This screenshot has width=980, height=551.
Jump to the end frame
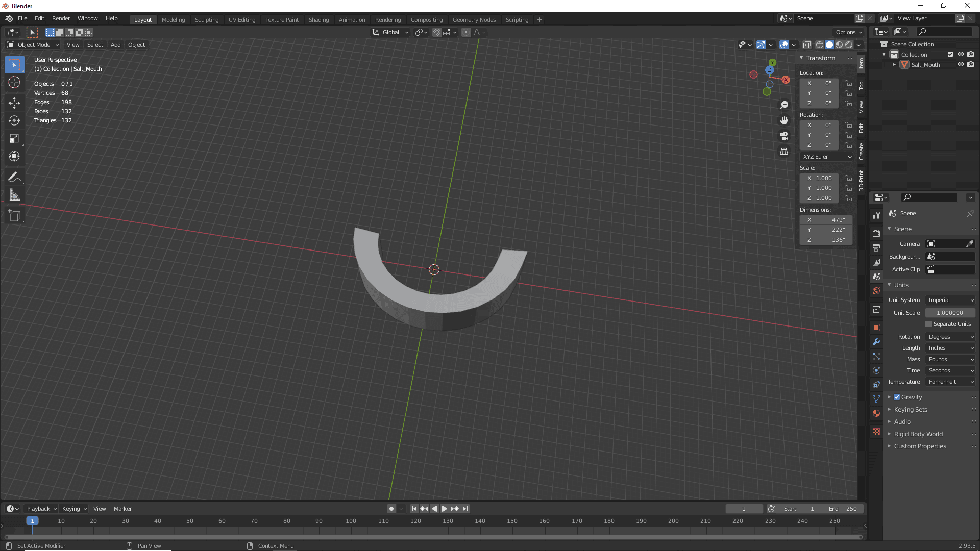click(465, 509)
